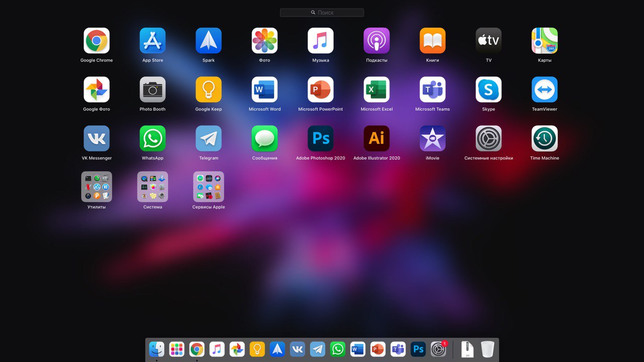This screenshot has width=644, height=362.
Task: Open Google Фото in Launchpad grid
Action: (x=97, y=89)
